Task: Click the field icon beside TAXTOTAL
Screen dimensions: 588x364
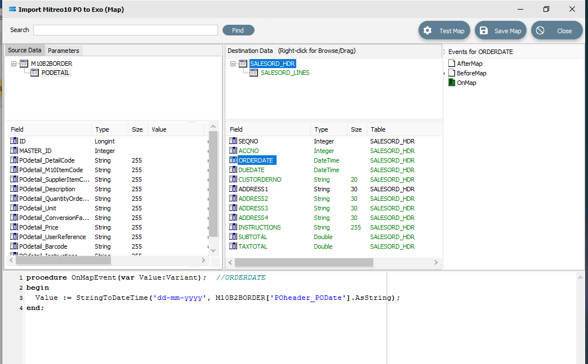Action: pyautogui.click(x=233, y=246)
